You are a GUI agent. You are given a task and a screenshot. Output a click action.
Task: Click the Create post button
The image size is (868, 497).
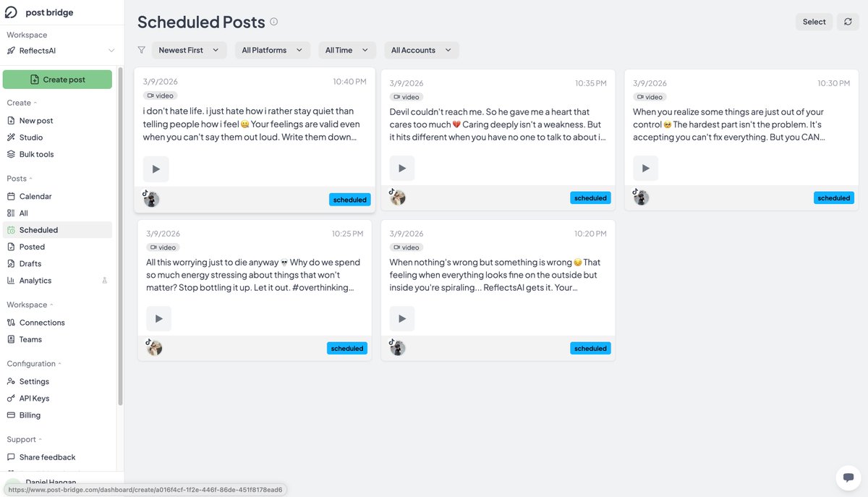pyautogui.click(x=57, y=80)
